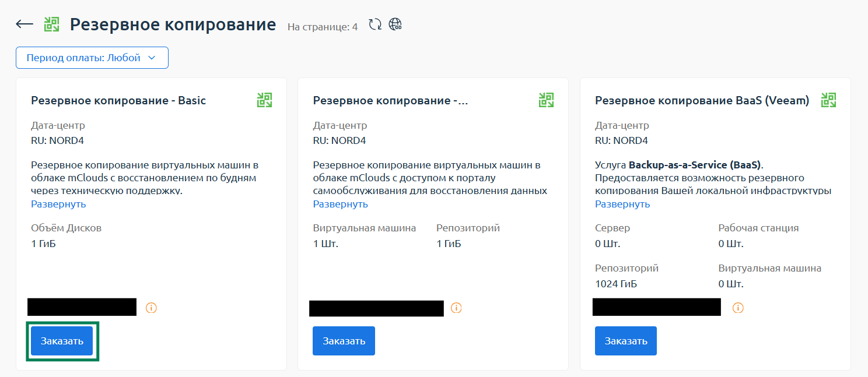Click the green backup icon beside the title

pyautogui.click(x=52, y=24)
